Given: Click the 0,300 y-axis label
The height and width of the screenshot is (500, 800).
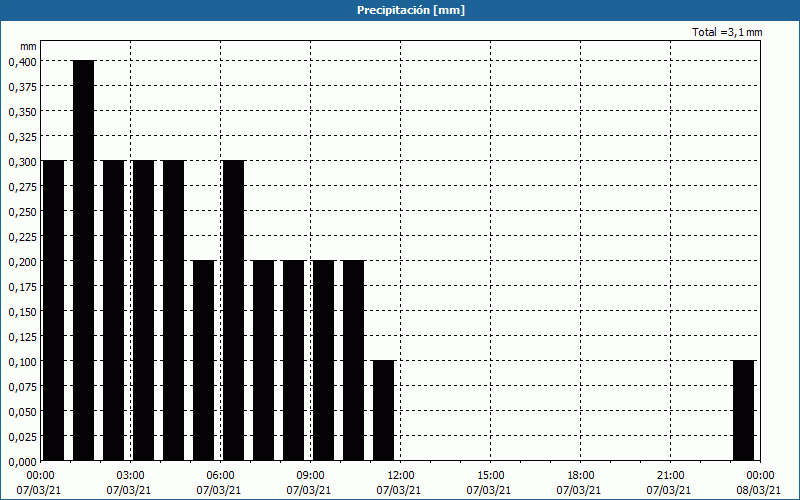Looking at the screenshot, I should coord(22,162).
